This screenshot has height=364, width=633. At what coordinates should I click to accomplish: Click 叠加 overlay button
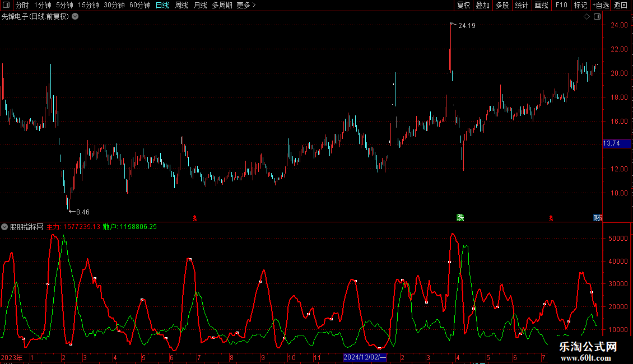point(482,5)
